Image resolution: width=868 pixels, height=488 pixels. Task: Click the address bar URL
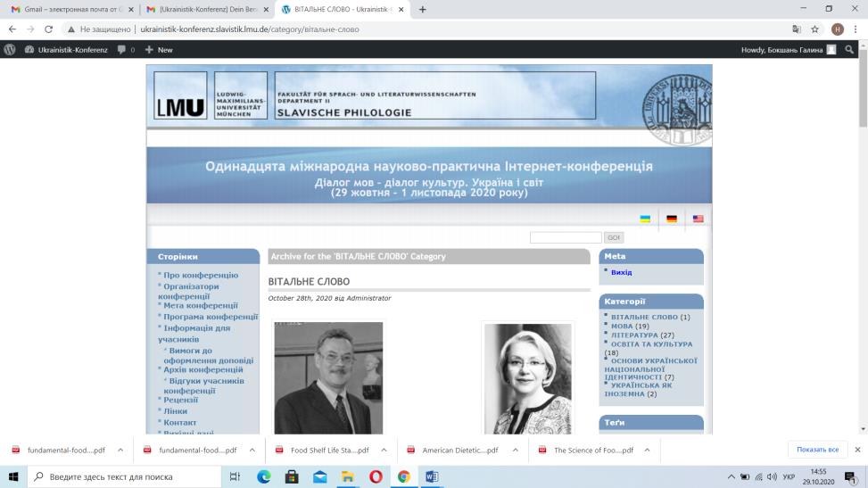coord(250,29)
